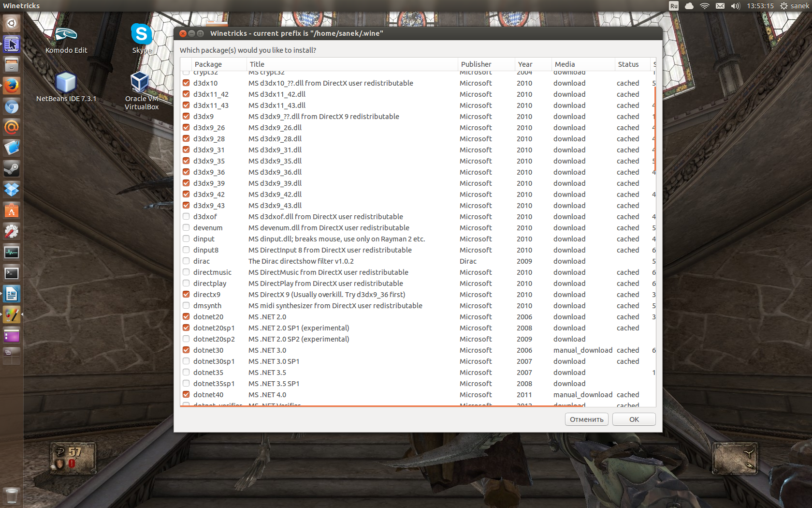
Task: Check the dotnet20sp2 package checkbox
Action: coord(186,339)
